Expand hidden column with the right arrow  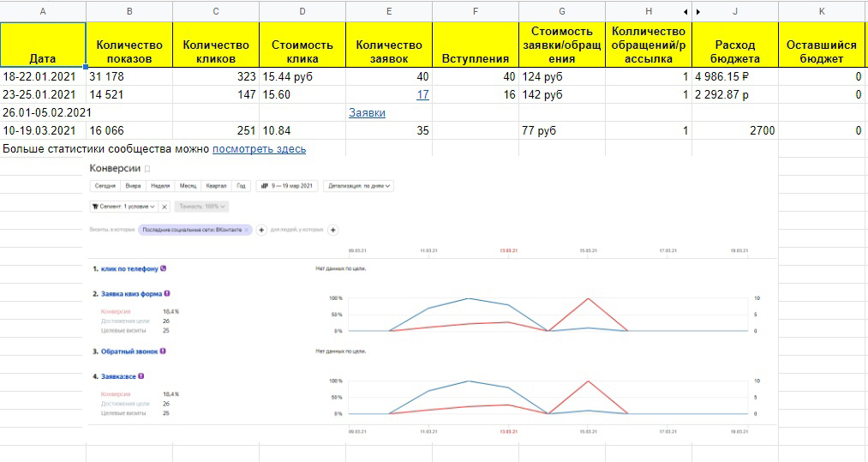pyautogui.click(x=698, y=12)
